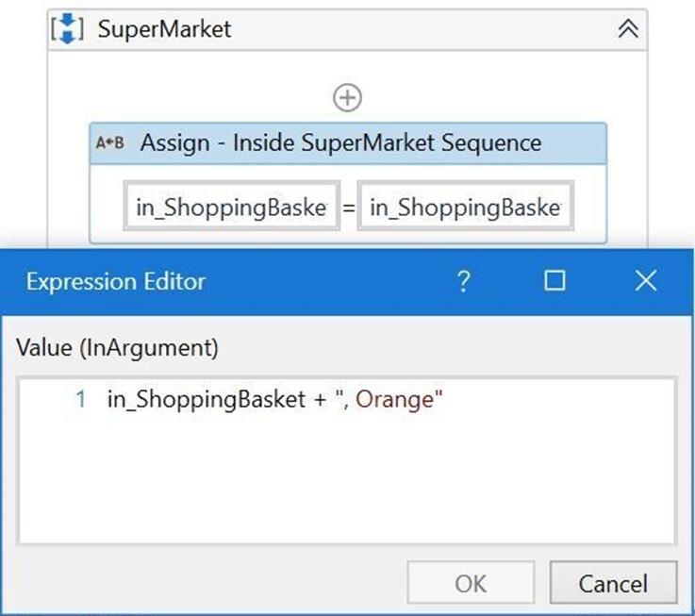Confirm expression with OK button
This screenshot has width=695, height=616.
click(471, 583)
